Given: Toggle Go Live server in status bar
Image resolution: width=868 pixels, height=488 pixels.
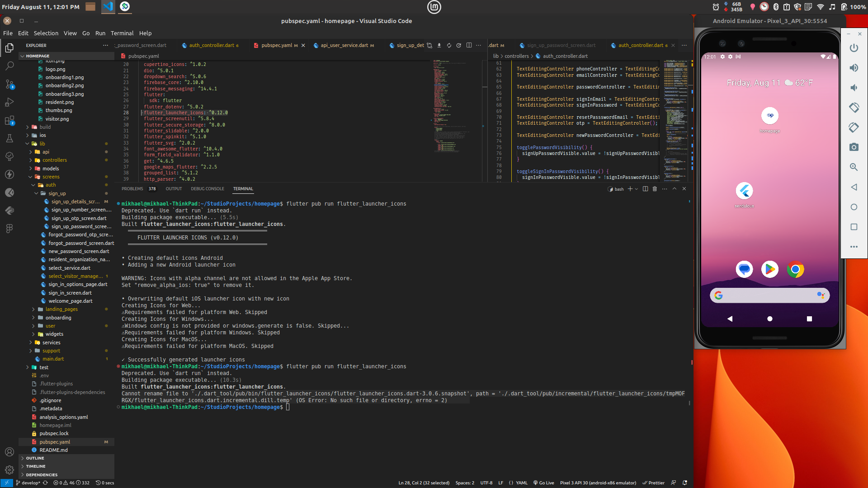Looking at the screenshot, I should pyautogui.click(x=543, y=483).
